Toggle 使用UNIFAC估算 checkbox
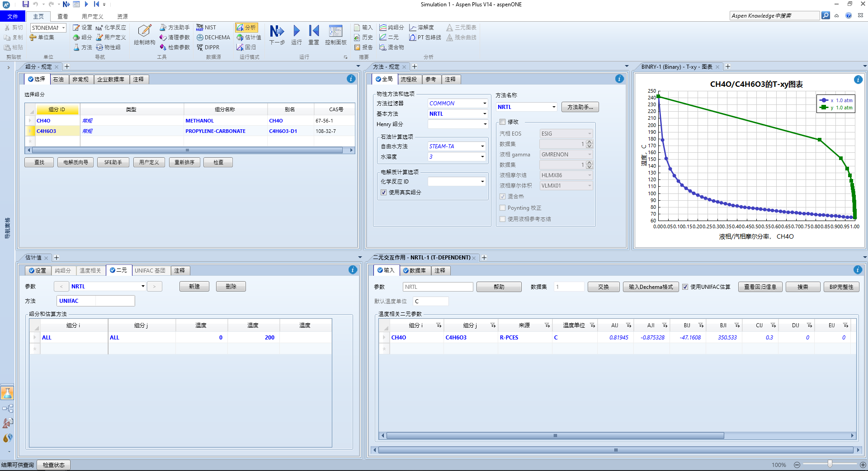 coord(685,287)
